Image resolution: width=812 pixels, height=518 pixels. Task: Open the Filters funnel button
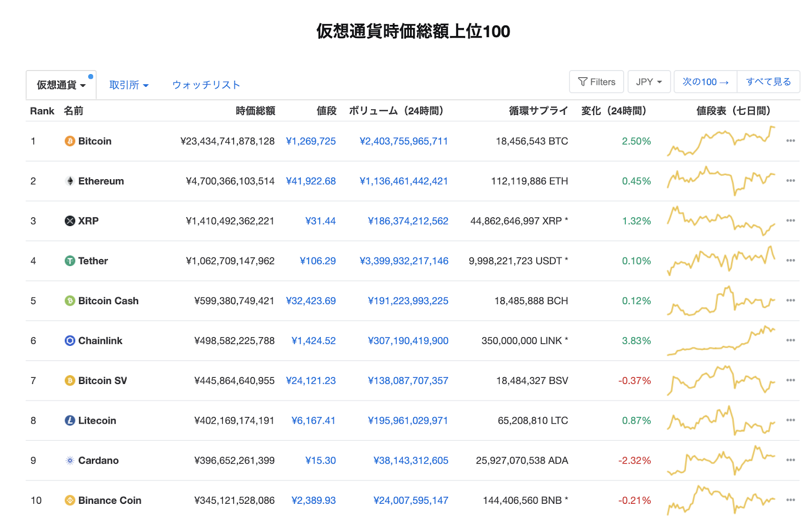pos(596,82)
